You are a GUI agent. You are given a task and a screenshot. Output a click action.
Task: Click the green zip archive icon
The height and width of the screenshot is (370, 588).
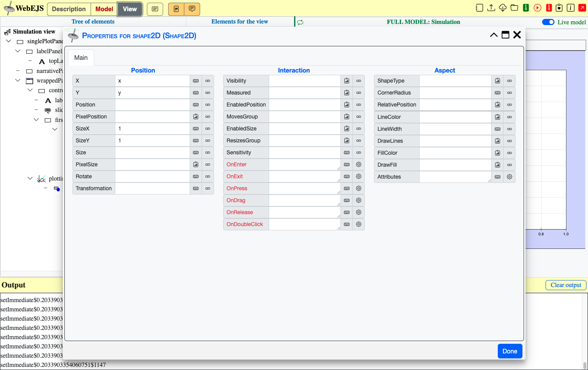pyautogui.click(x=526, y=8)
